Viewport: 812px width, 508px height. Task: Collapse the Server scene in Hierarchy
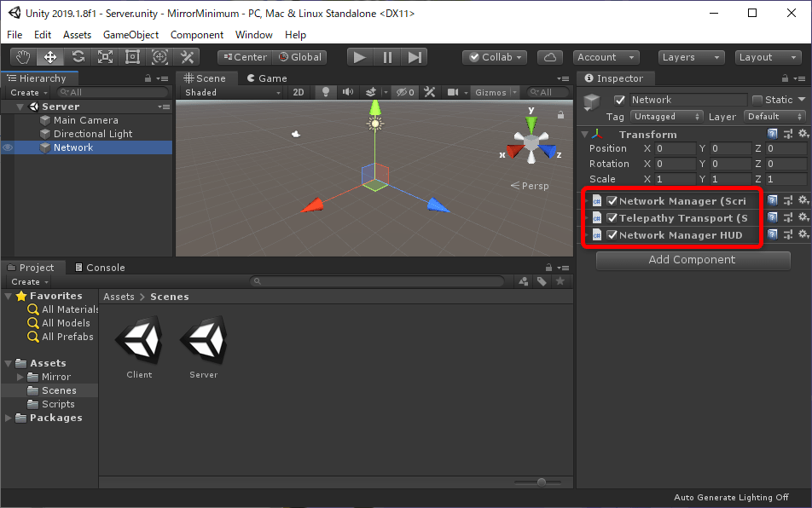click(x=20, y=107)
